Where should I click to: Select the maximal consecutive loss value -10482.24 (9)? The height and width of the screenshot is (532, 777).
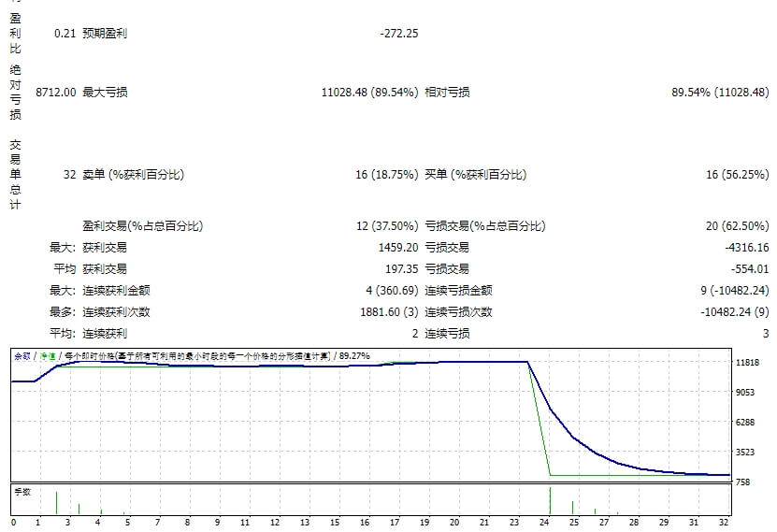(734, 312)
